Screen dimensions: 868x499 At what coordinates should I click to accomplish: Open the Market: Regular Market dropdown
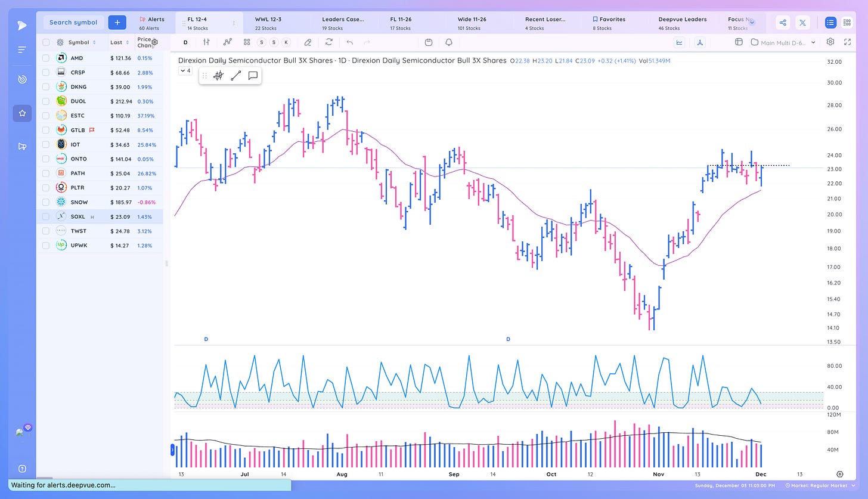821,486
